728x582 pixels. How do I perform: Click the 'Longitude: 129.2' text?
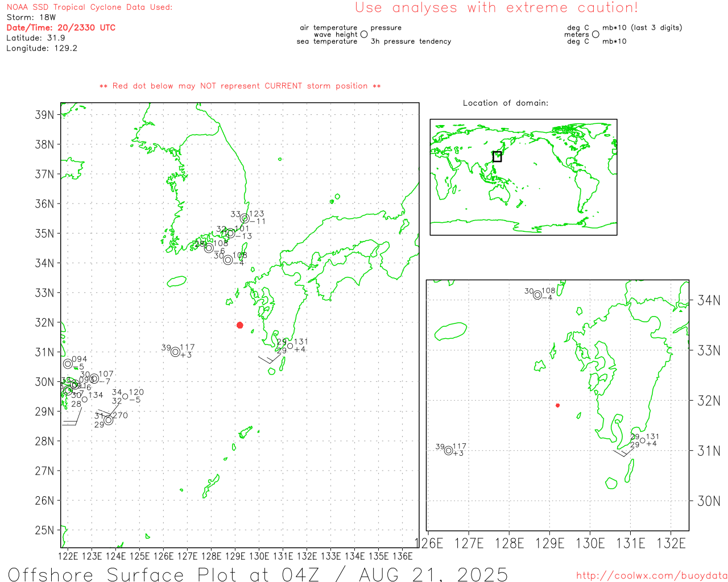(x=42, y=48)
